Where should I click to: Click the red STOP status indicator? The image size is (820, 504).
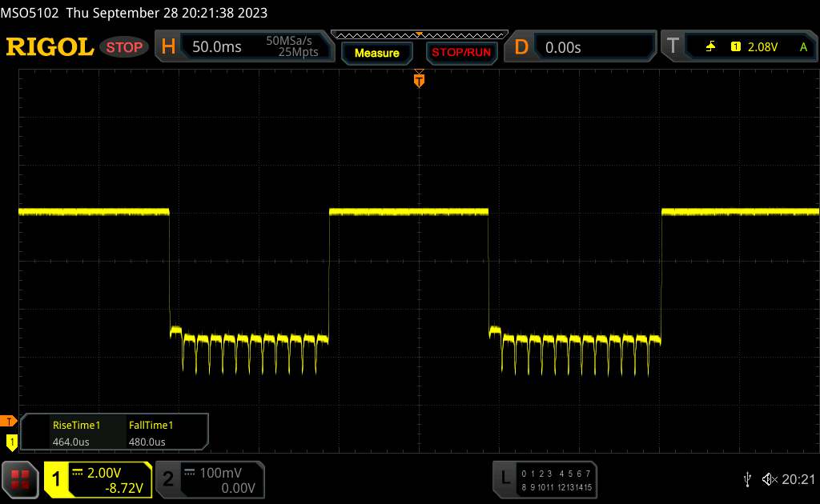tap(124, 47)
